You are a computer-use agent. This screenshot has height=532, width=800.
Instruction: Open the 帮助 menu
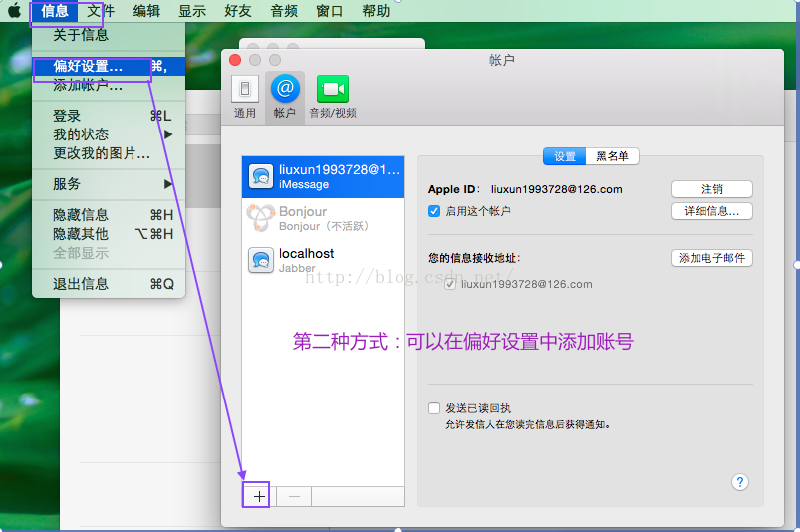(x=376, y=11)
